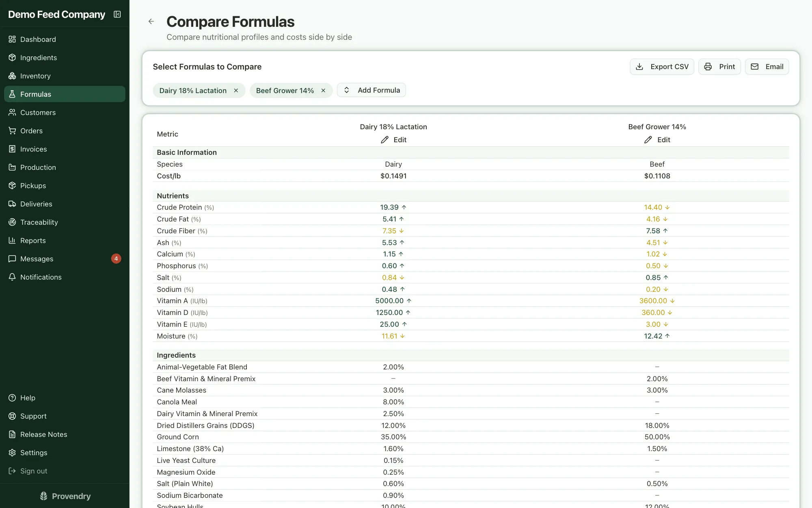Collapse the sidebar panel icon
812x508 pixels.
117,14
